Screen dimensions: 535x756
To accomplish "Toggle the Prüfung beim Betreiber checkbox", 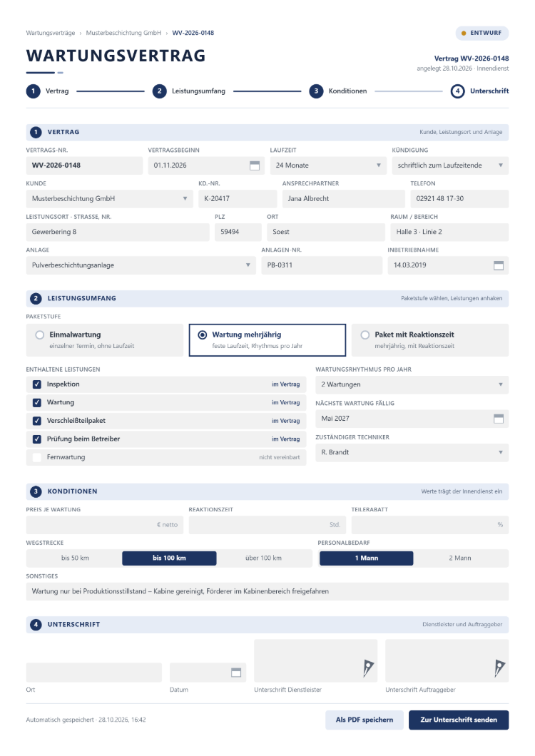I will (x=36, y=439).
